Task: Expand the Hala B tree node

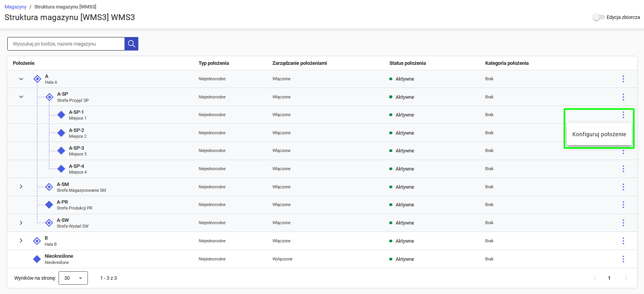Action: [x=21, y=241]
